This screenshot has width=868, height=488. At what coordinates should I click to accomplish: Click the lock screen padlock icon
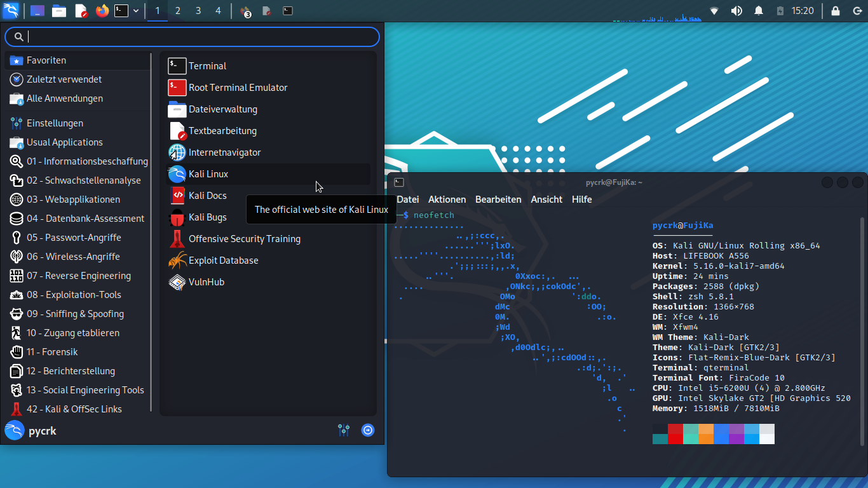[835, 11]
